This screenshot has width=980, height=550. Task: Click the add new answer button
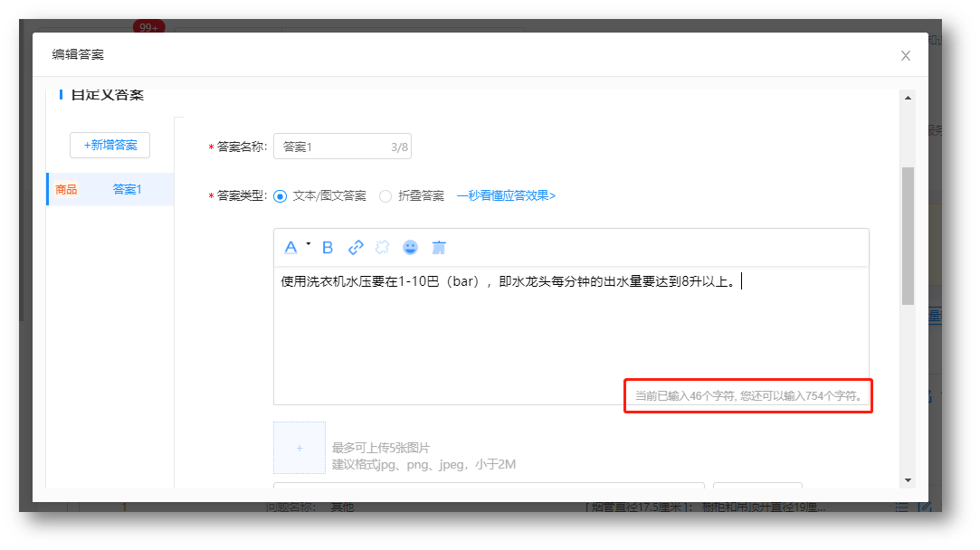coord(110,145)
